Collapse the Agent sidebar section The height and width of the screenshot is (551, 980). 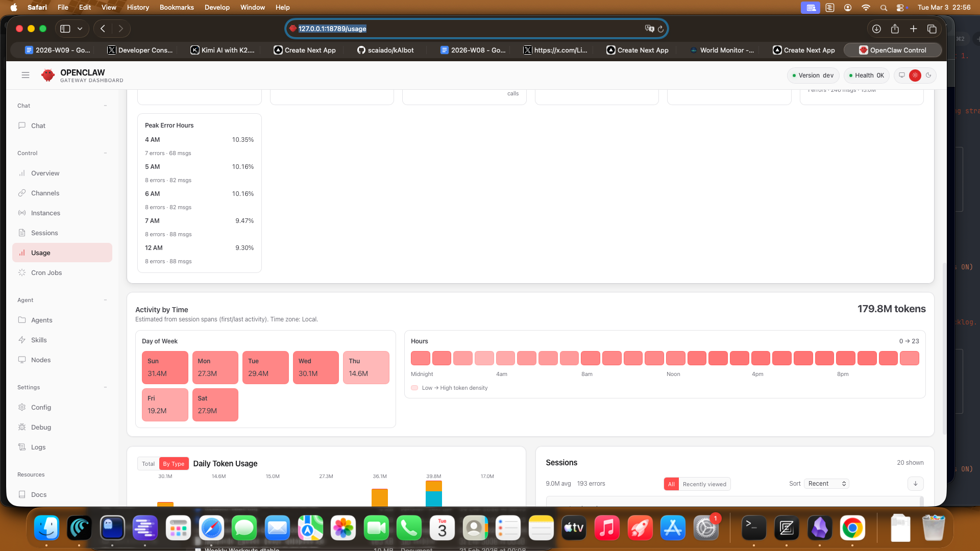click(x=105, y=300)
